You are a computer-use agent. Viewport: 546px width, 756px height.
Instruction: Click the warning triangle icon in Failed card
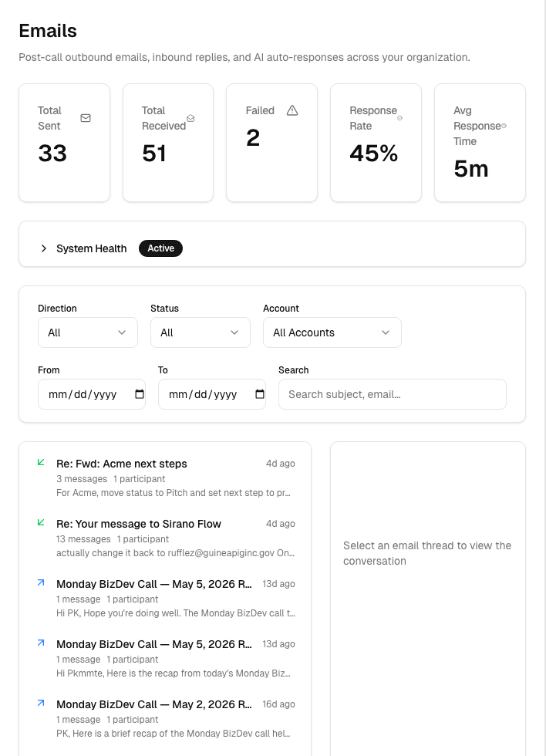[292, 110]
